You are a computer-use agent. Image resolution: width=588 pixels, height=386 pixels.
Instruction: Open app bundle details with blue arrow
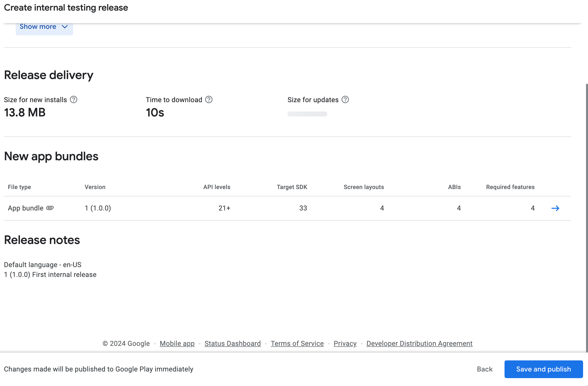click(x=555, y=208)
